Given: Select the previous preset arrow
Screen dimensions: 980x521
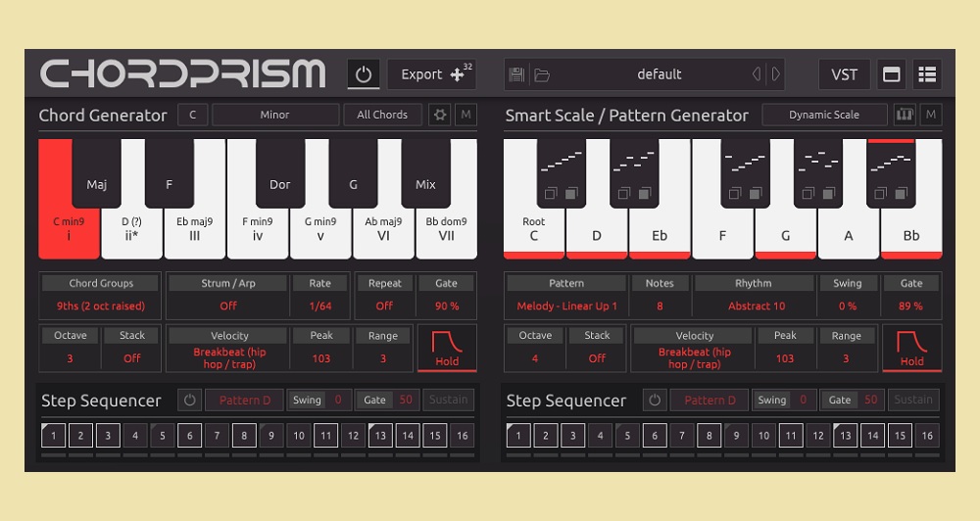Looking at the screenshot, I should (757, 74).
